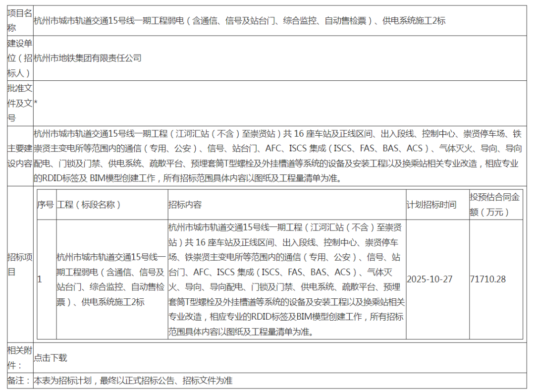Click the 点击下载 attachment link

point(50,358)
